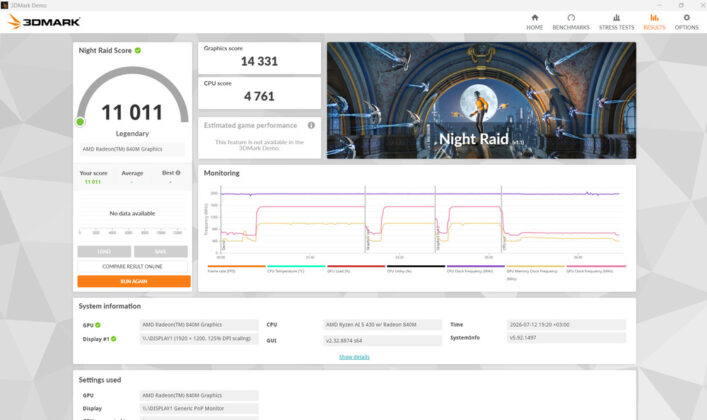The image size is (707, 420).
Task: Toggle the CPU Temperature teal legend
Action: click(x=296, y=269)
